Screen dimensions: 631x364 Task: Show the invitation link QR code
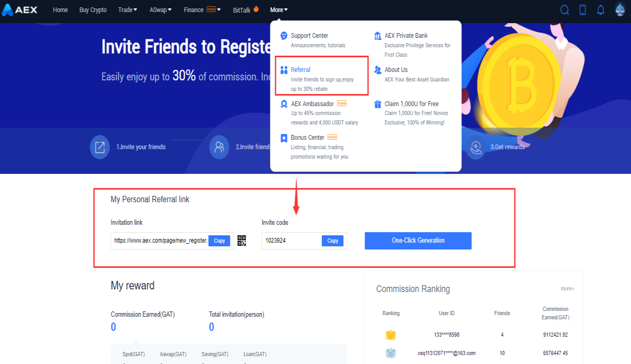(242, 241)
